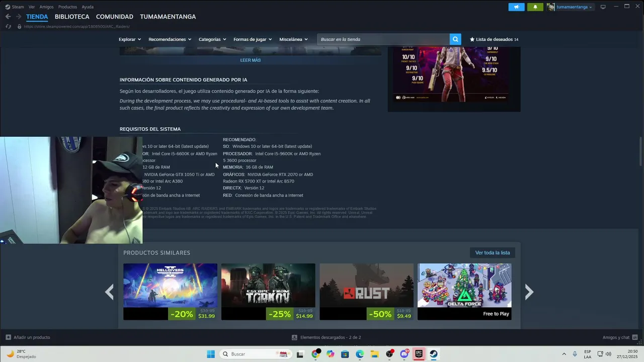The width and height of the screenshot is (644, 362).
Task: Open Elementos descargados status
Action: tap(331, 337)
